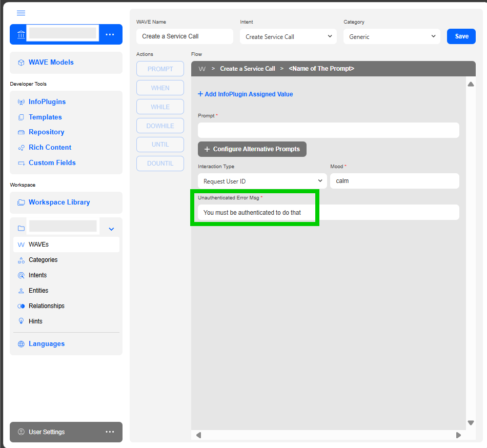Click Configure Alternative Prompts button

click(x=252, y=149)
